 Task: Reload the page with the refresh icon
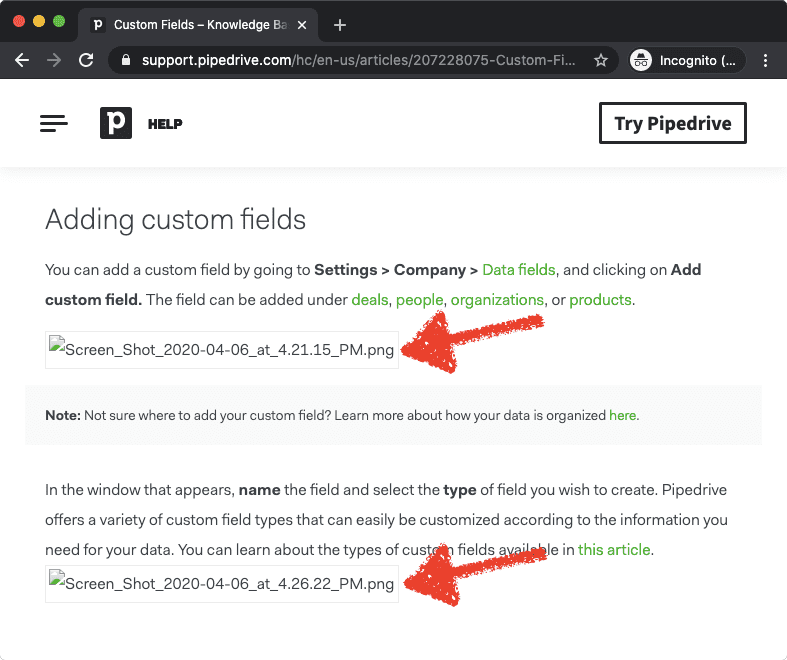click(x=86, y=60)
